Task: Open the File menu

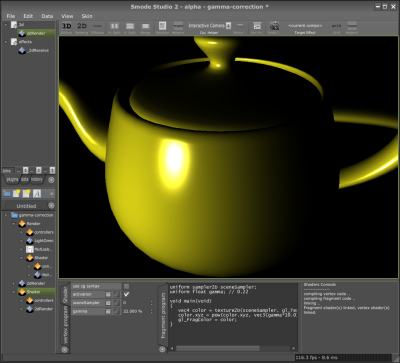Action: point(11,16)
